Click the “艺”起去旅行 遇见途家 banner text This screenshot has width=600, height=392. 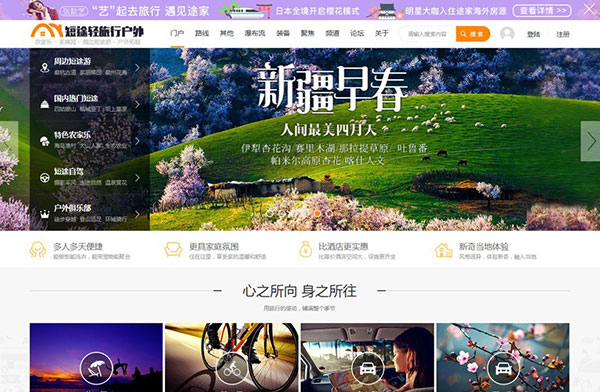point(150,11)
